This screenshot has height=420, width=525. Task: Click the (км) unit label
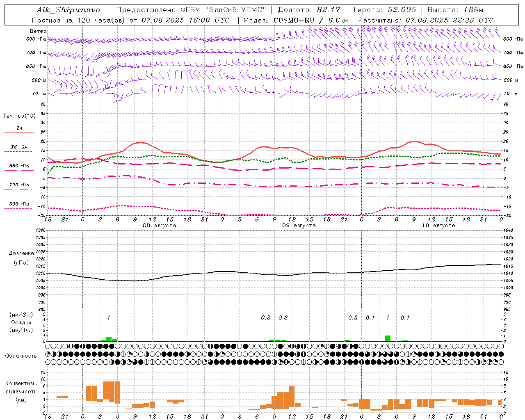[21, 399]
